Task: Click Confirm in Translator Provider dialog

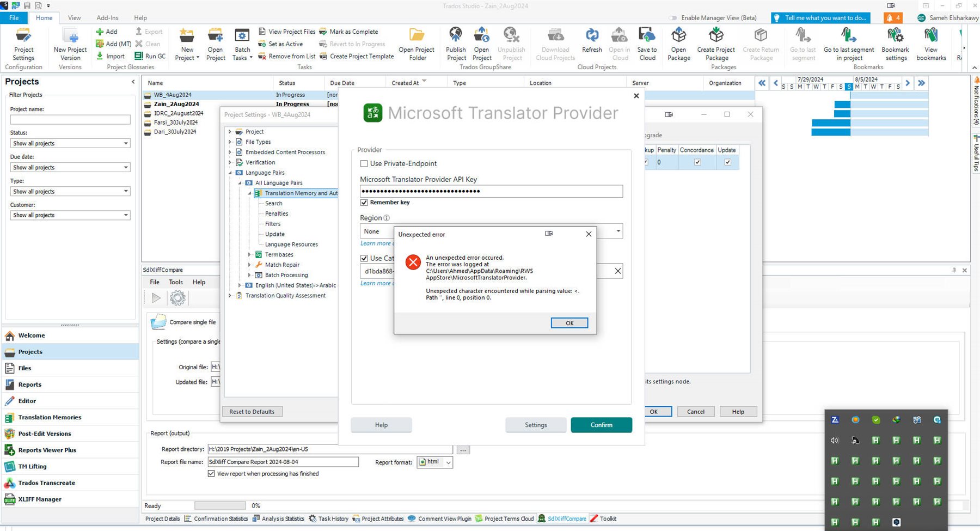Action: tap(601, 425)
